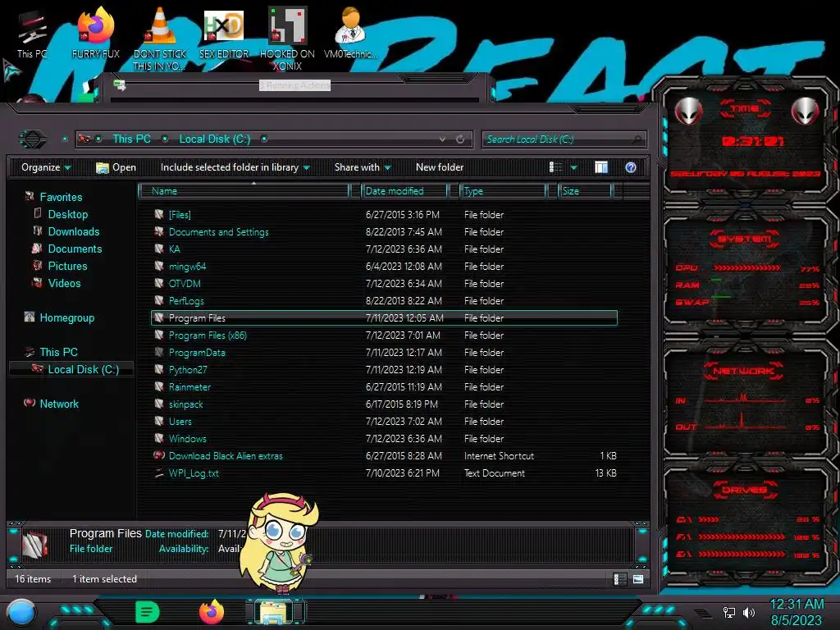The image size is (840, 630).
Task: Click the File Explorer taskbar button
Action: 275,612
